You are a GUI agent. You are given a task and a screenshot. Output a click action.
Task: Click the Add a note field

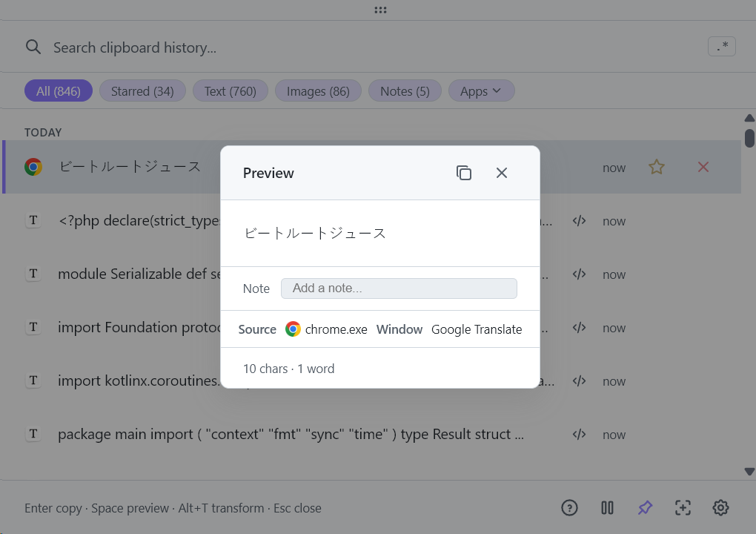pyautogui.click(x=399, y=289)
